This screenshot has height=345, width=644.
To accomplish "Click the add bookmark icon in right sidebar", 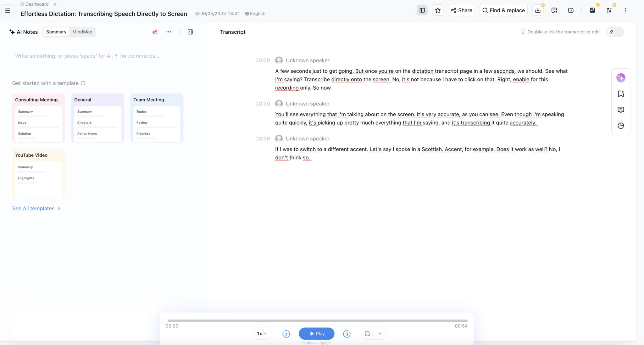I will pyautogui.click(x=621, y=94).
